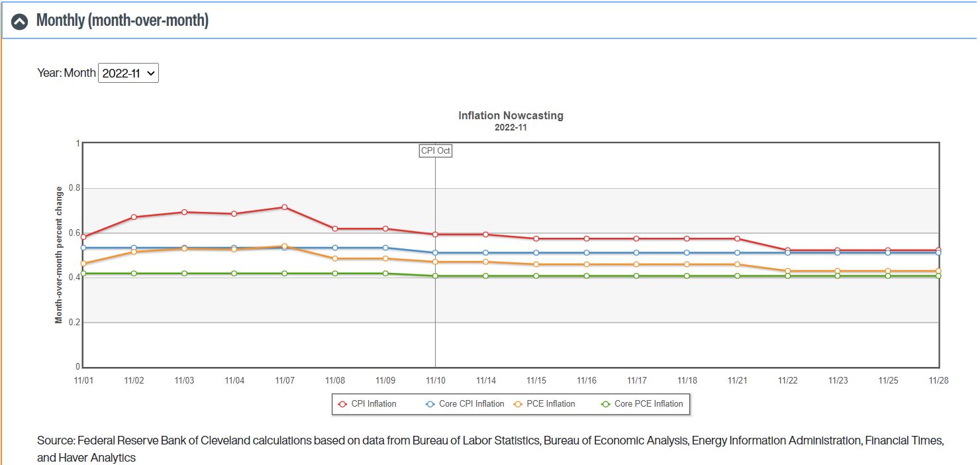Click the Core CPI point at 11/10
This screenshot has height=465, width=980.
(435, 252)
